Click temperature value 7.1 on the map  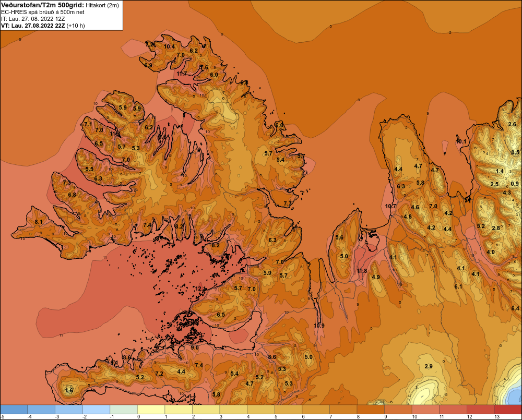88,125
